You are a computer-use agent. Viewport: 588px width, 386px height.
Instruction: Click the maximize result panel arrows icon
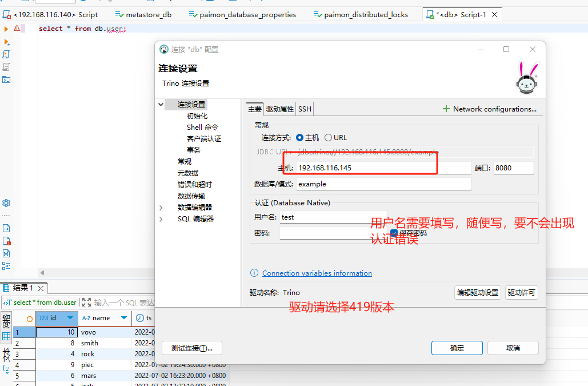pos(86,301)
